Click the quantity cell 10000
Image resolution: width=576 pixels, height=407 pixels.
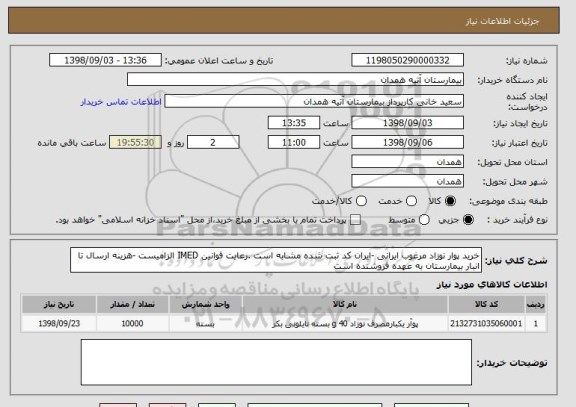(x=133, y=324)
